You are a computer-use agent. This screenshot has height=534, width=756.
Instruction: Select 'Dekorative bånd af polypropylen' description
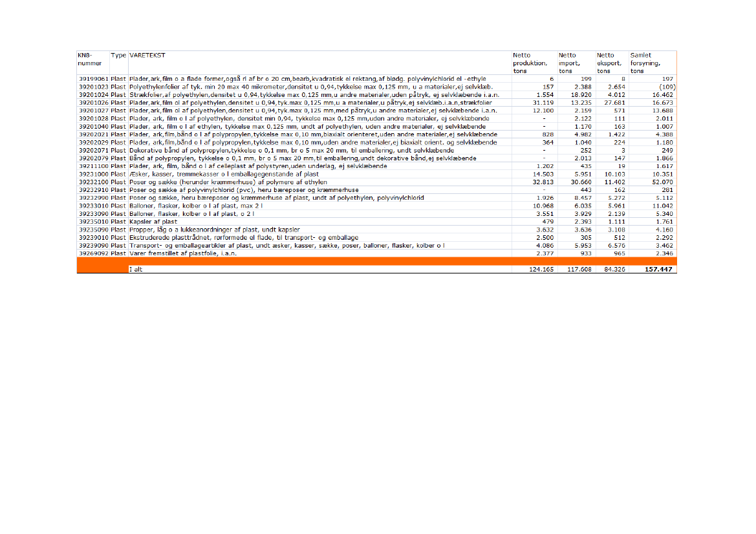(x=292, y=151)
